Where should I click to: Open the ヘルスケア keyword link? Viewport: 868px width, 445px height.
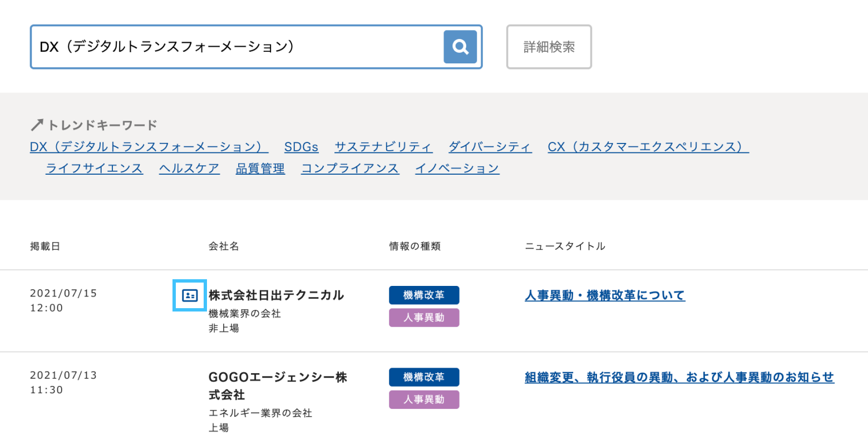click(x=189, y=169)
